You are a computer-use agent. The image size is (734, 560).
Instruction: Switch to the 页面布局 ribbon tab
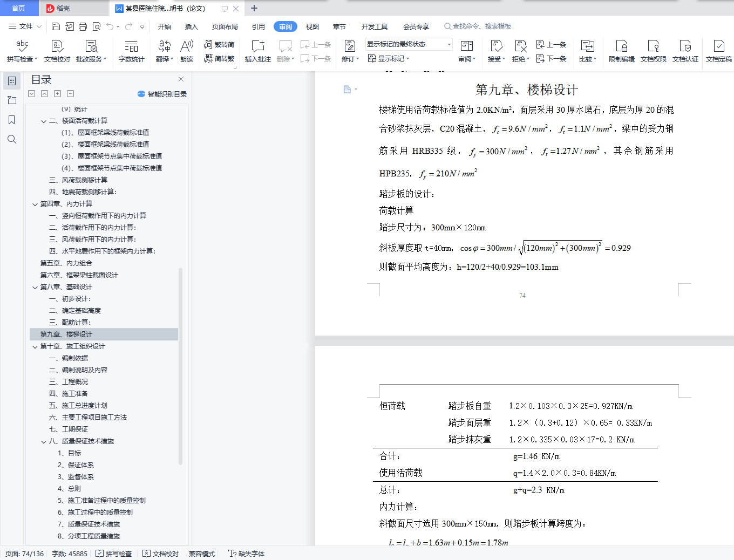(x=225, y=26)
